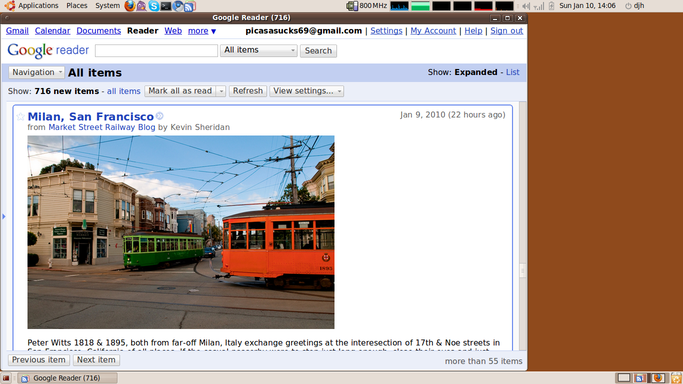
Task: Click the '716 new items' text
Action: point(67,91)
